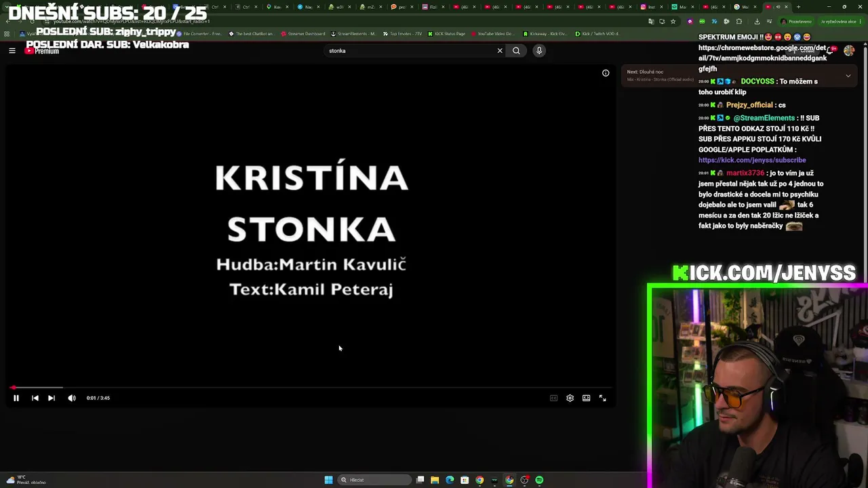Open the Chrome profile 'Pozastaveno' button
This screenshot has height=488, width=868.
pos(795,21)
